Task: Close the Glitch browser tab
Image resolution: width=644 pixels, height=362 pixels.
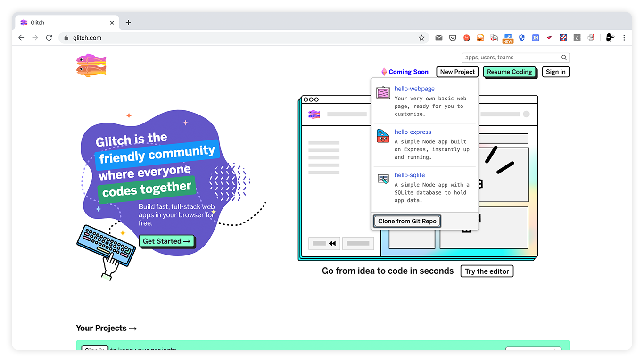Action: coord(112,23)
